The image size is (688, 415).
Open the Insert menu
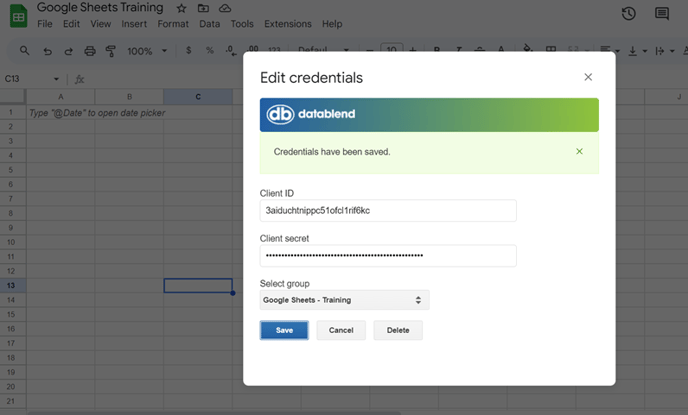(134, 24)
